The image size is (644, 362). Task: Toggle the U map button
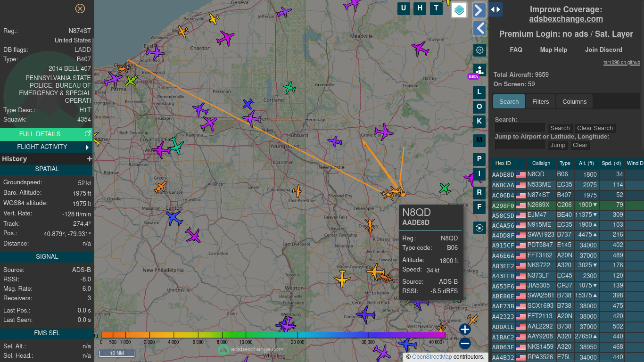pyautogui.click(x=404, y=8)
